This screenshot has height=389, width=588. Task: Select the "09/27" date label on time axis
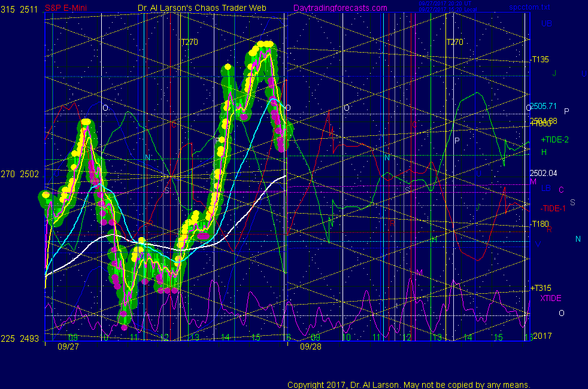pyautogui.click(x=68, y=347)
